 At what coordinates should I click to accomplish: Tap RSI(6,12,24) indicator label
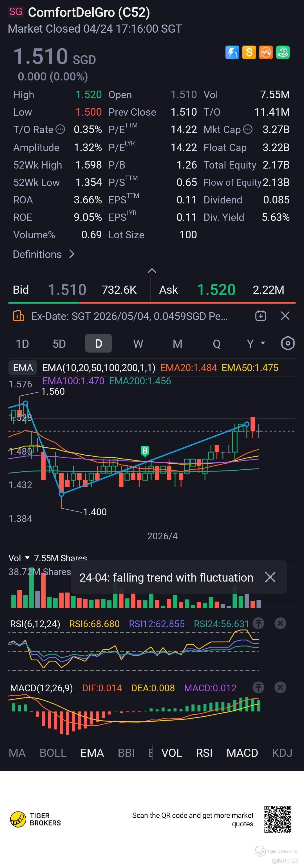[x=35, y=624]
